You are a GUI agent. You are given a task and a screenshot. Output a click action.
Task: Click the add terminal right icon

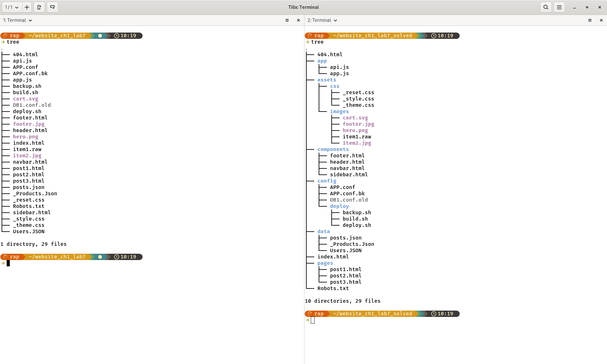coord(39,7)
